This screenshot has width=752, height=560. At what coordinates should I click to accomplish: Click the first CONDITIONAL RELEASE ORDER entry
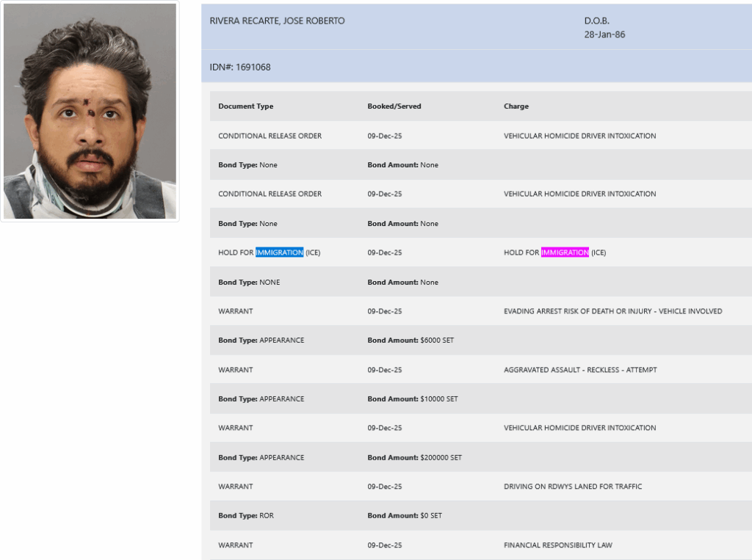point(270,136)
